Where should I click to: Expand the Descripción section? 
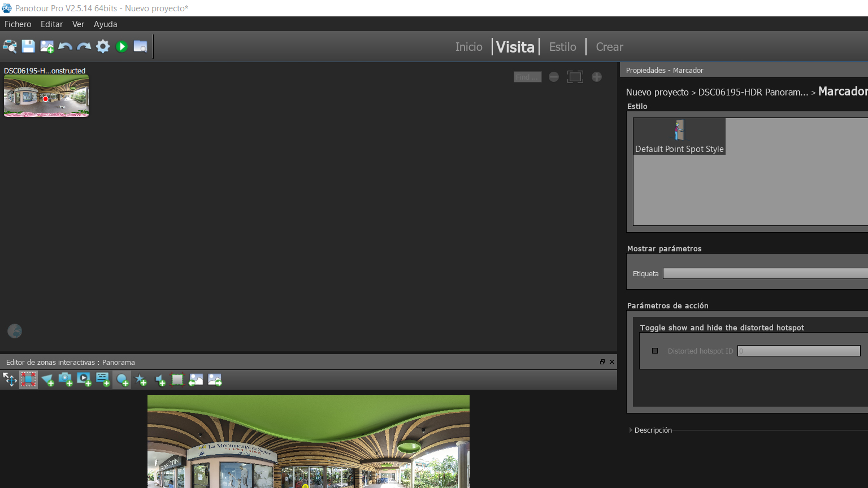pos(631,430)
